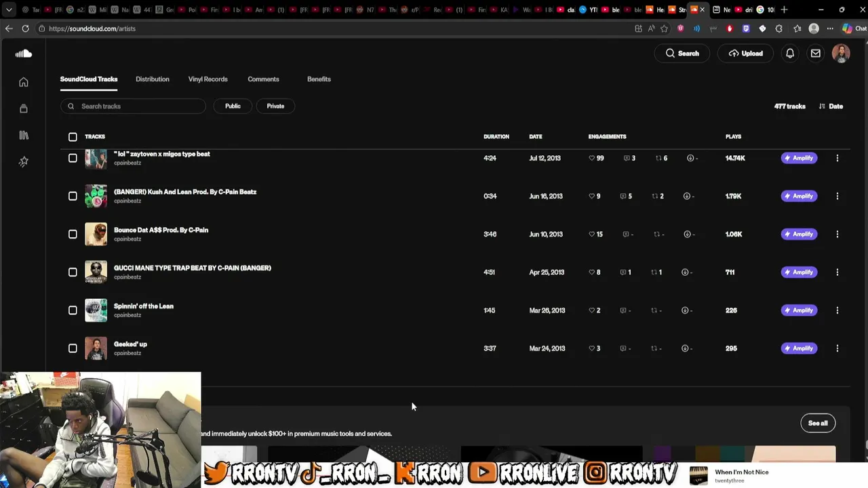Like heart icon on Bounce Dat A$$ row

point(592,234)
